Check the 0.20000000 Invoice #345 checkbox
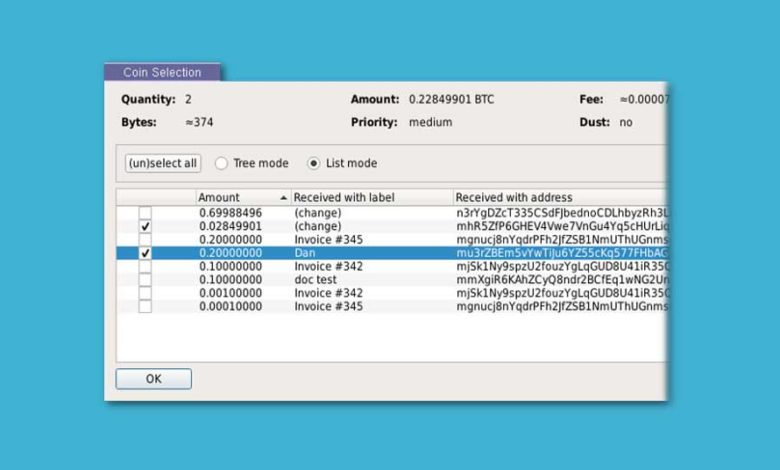The height and width of the screenshot is (470, 780). click(x=145, y=240)
